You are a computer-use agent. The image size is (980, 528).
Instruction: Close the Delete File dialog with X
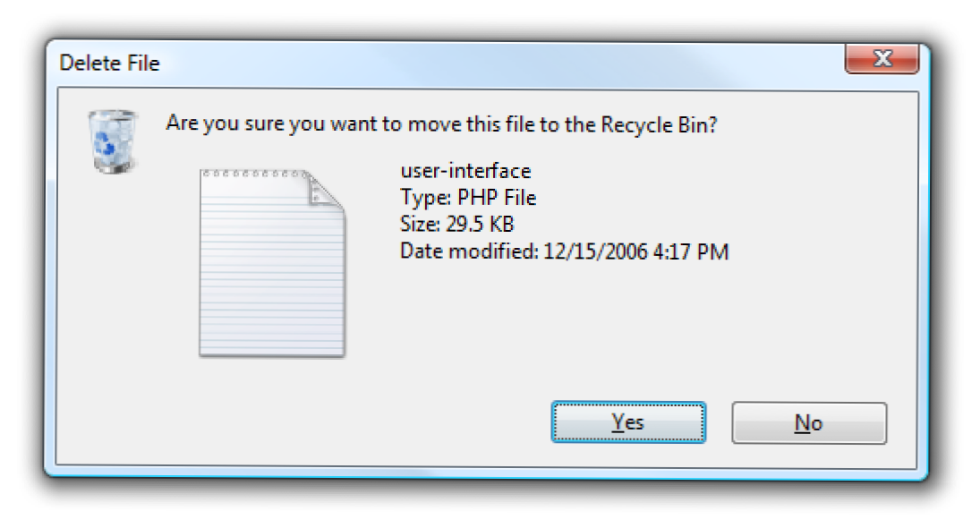[x=882, y=61]
